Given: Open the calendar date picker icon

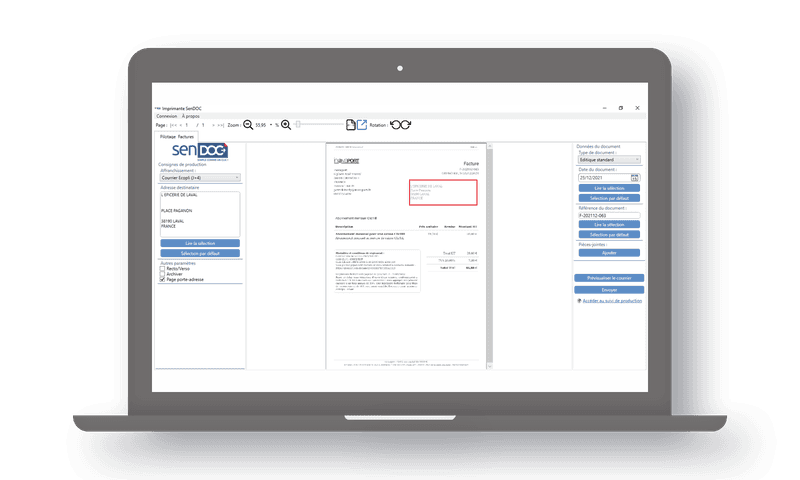Looking at the screenshot, I should (635, 178).
